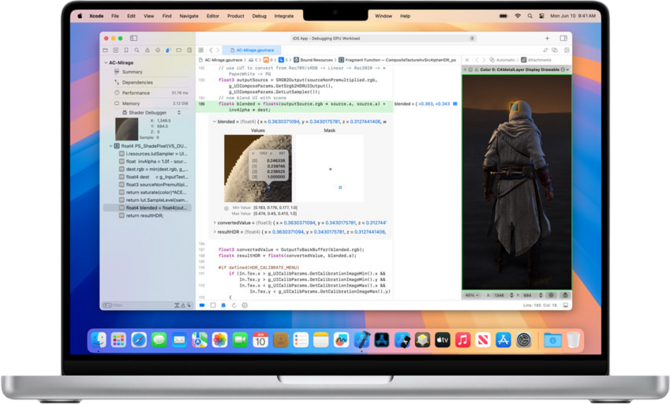The height and width of the screenshot is (404, 670).
Task: Click the reload shader circular arrow icon
Action: 234,305
